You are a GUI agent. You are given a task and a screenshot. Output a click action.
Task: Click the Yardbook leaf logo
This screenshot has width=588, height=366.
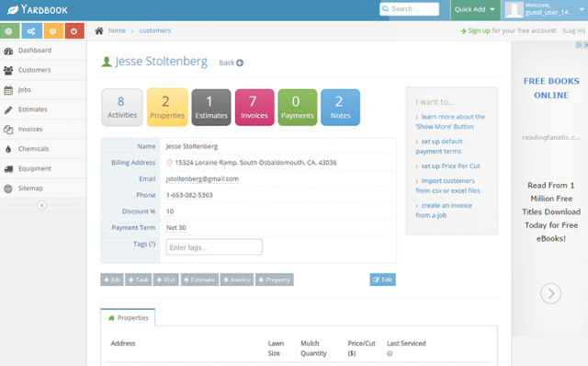tap(12, 10)
